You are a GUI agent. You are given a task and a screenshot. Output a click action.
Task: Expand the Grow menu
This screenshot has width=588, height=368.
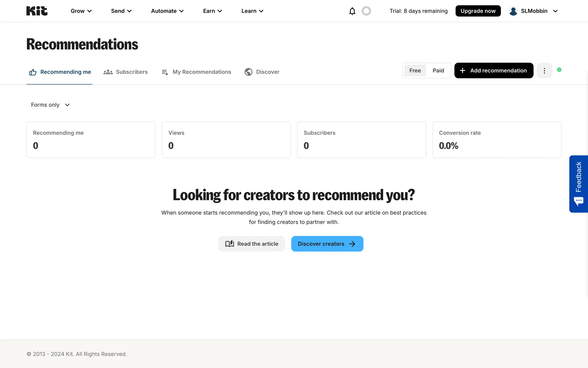pos(81,11)
